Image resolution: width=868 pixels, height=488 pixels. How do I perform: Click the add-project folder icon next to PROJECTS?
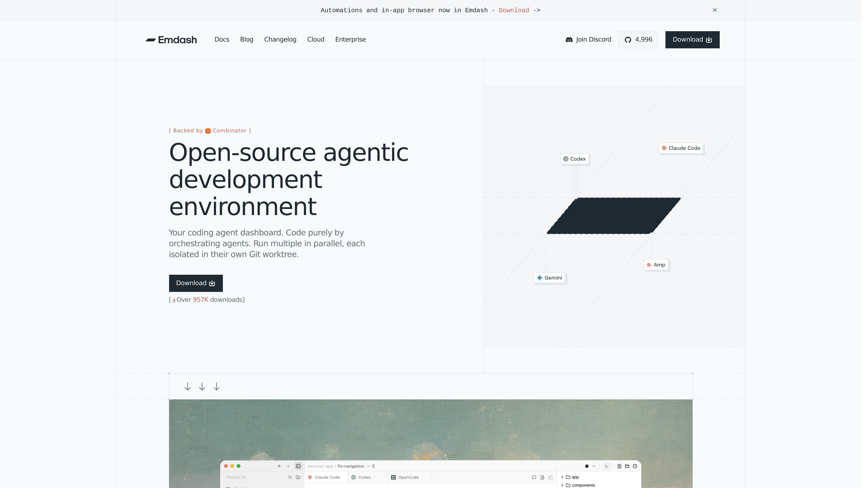click(x=298, y=477)
